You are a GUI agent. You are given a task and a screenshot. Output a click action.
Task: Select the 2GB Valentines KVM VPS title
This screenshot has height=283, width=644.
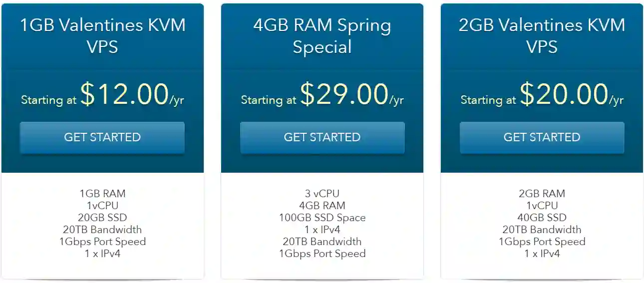point(542,35)
